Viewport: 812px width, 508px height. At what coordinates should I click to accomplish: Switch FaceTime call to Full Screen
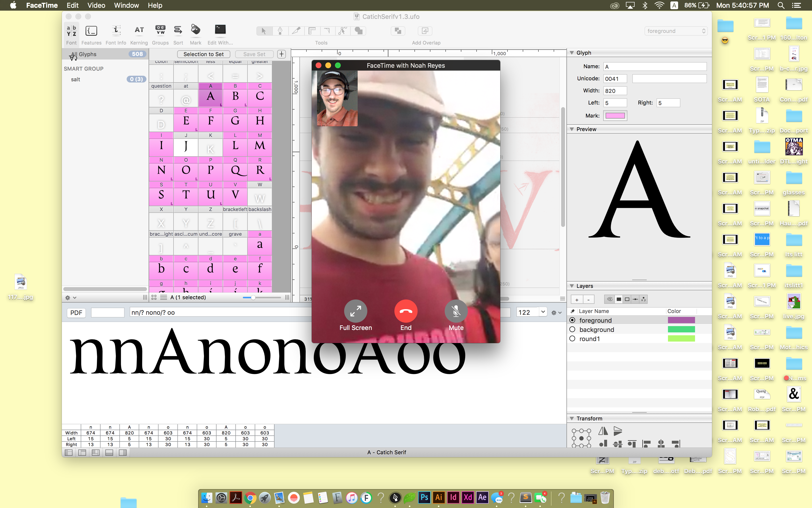tap(356, 311)
